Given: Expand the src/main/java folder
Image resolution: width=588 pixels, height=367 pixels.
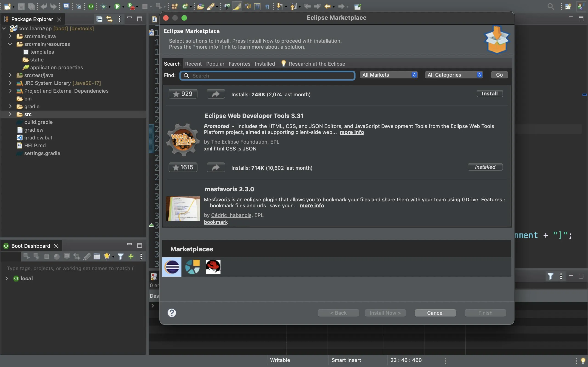Looking at the screenshot, I should click(10, 36).
